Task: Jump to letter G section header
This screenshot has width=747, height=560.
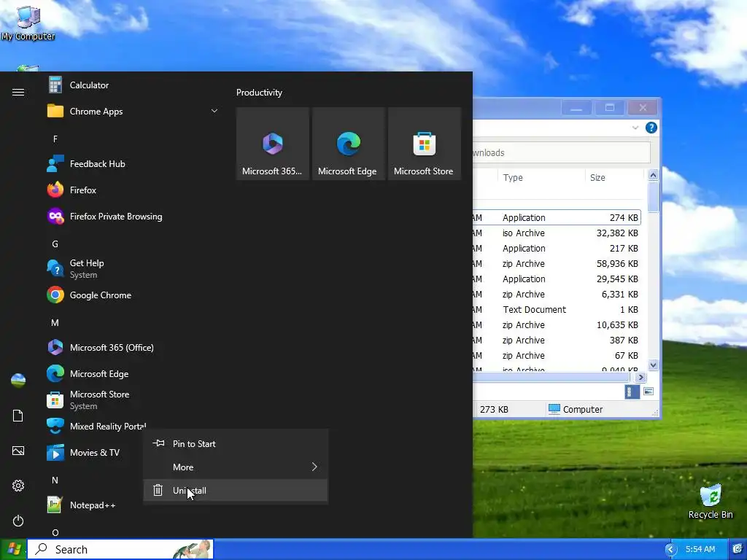Action: click(55, 244)
